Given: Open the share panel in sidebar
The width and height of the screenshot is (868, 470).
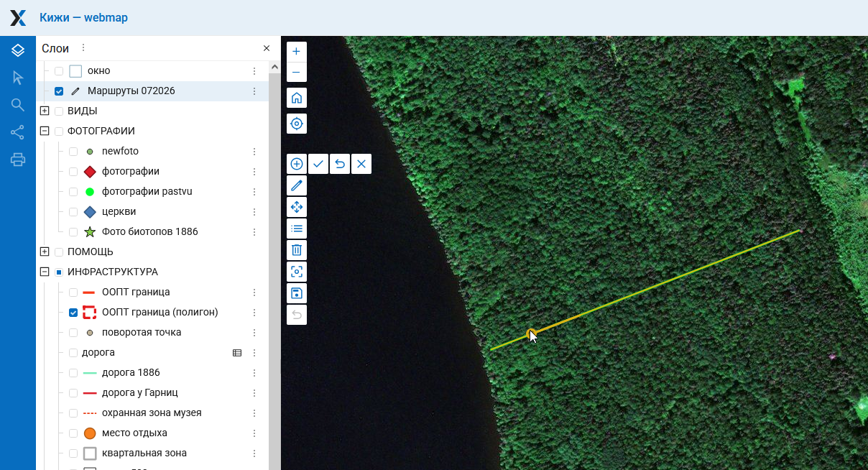Looking at the screenshot, I should coord(18,132).
